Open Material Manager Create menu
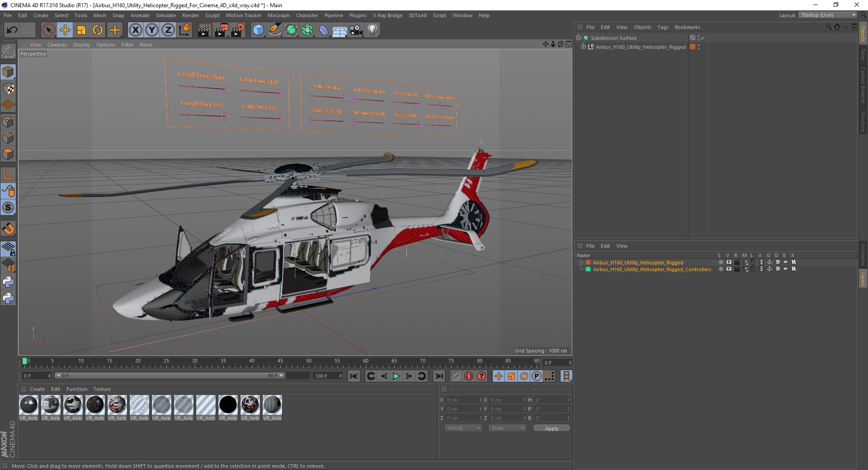This screenshot has width=868, height=470. (37, 389)
